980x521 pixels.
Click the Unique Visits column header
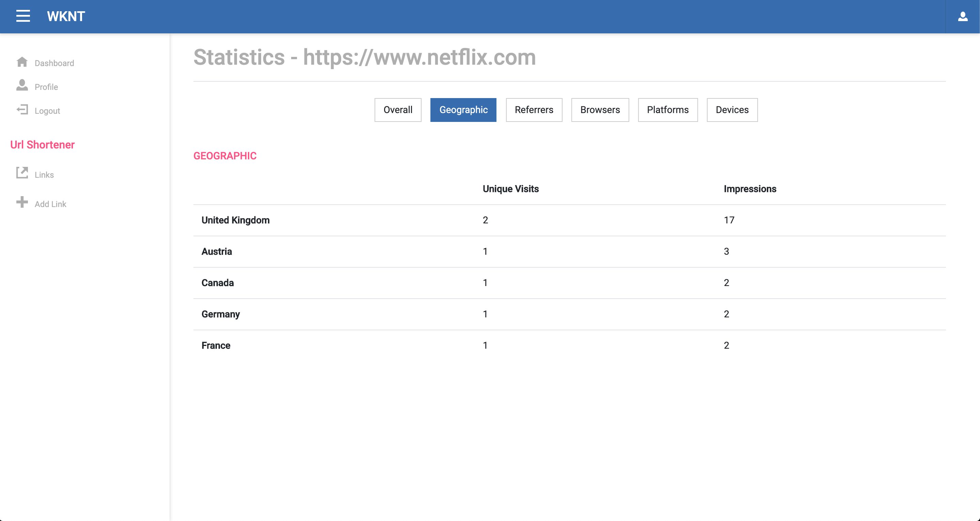(510, 189)
